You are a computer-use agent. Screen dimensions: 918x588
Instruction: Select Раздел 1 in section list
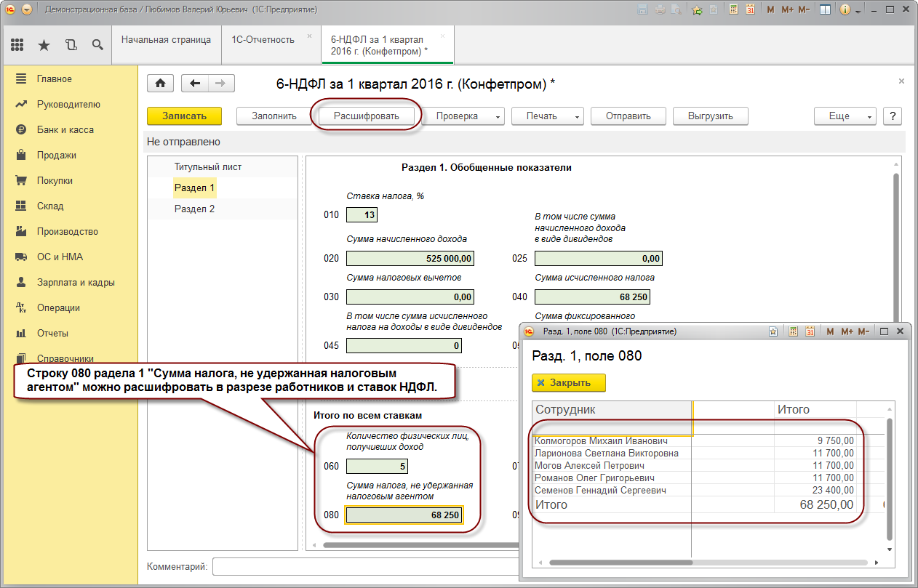click(x=194, y=188)
